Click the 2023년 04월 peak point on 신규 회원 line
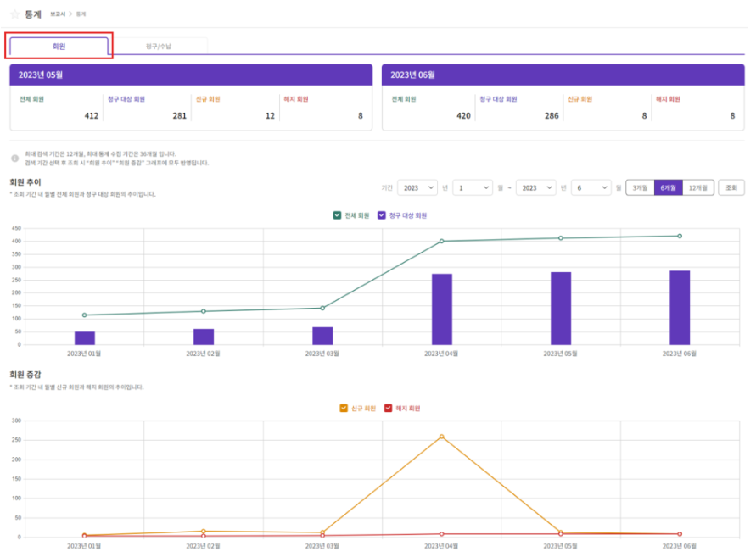Image resolution: width=756 pixels, height=557 pixels. coord(442,437)
